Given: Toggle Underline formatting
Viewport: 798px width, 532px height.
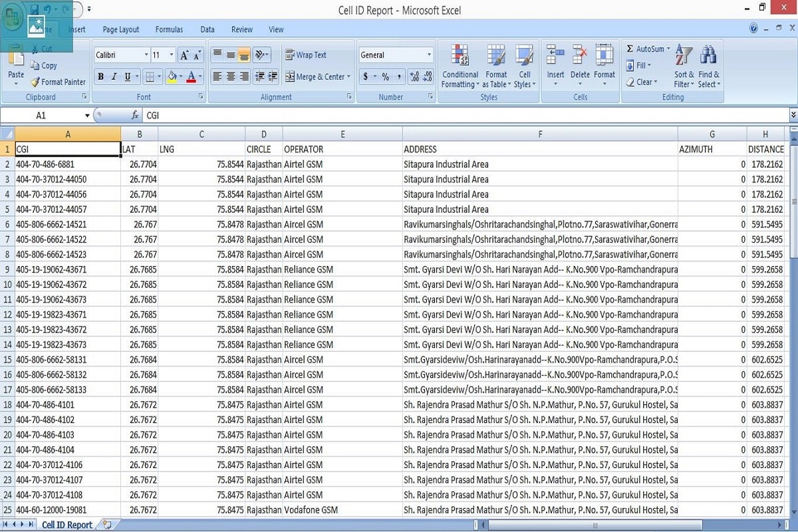Looking at the screenshot, I should coord(128,76).
